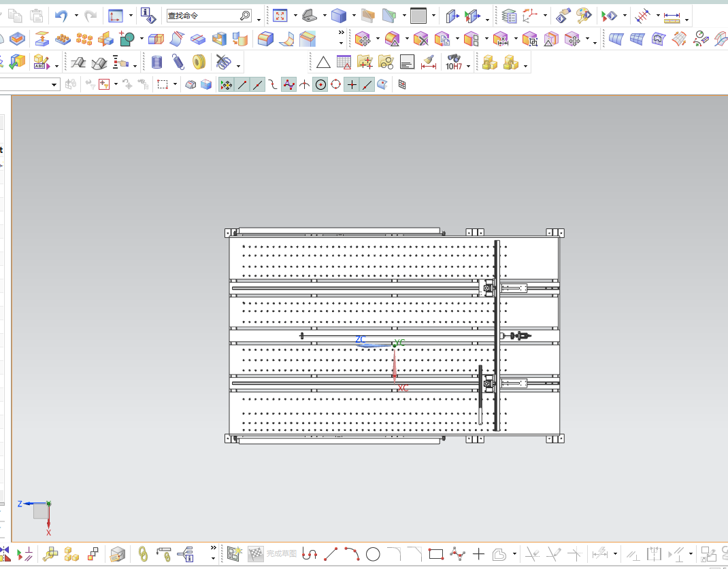Select the helical spring tool icon

(178, 62)
